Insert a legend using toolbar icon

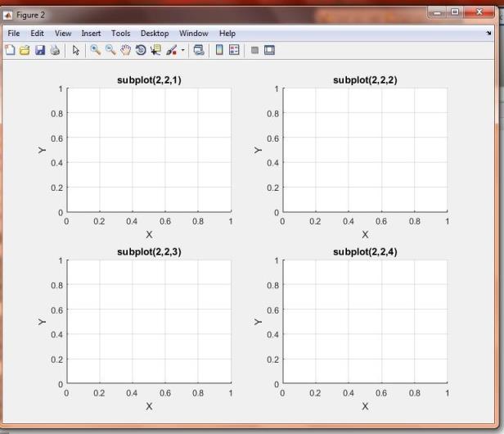coord(234,50)
